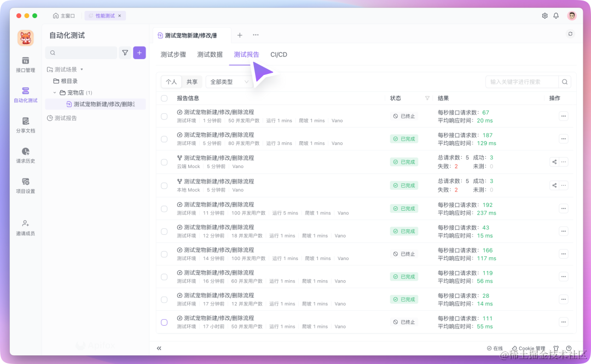Screen dimensions: 591x364
Task: Open 项目设置 in the sidebar
Action: 25,185
